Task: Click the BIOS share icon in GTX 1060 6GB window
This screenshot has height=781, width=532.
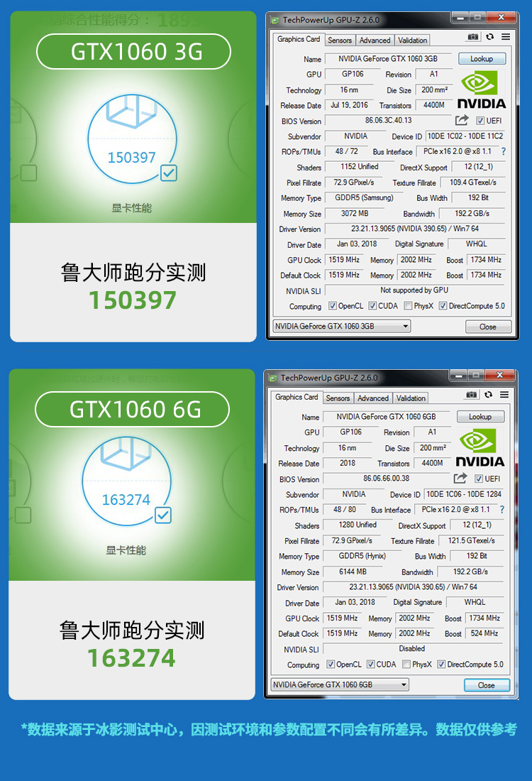Action: (460, 478)
